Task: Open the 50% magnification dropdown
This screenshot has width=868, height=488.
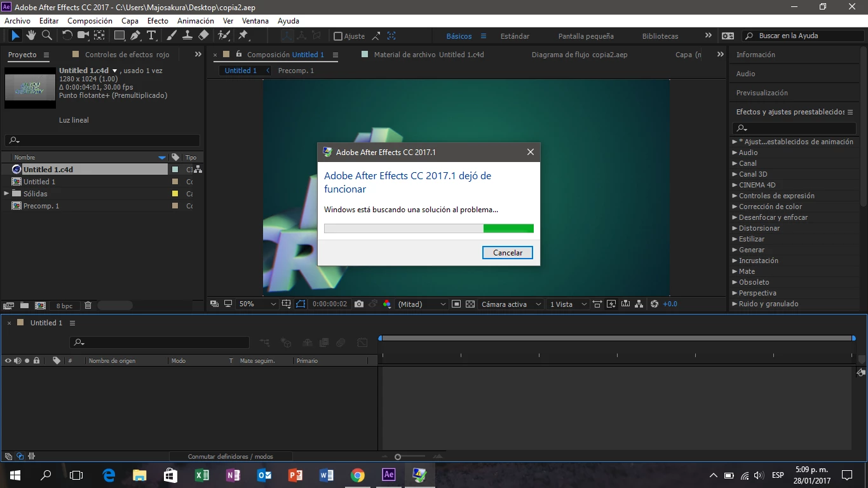Action: 257,304
